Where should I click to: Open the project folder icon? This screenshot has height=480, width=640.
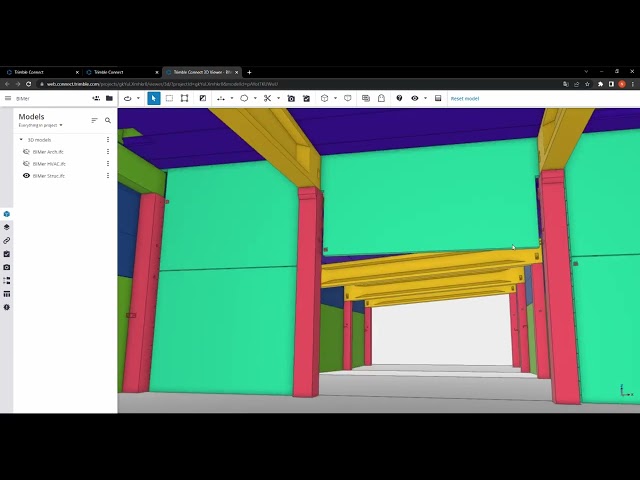pos(109,98)
